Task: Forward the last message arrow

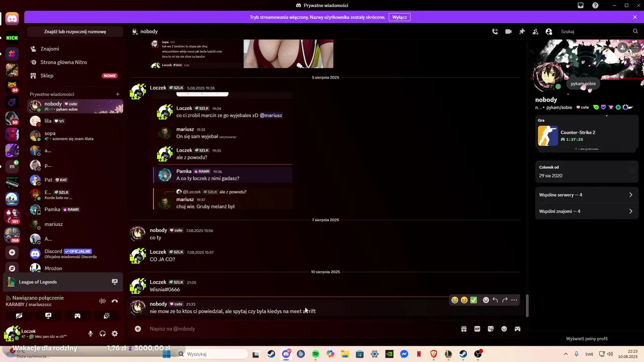Action: click(505, 300)
